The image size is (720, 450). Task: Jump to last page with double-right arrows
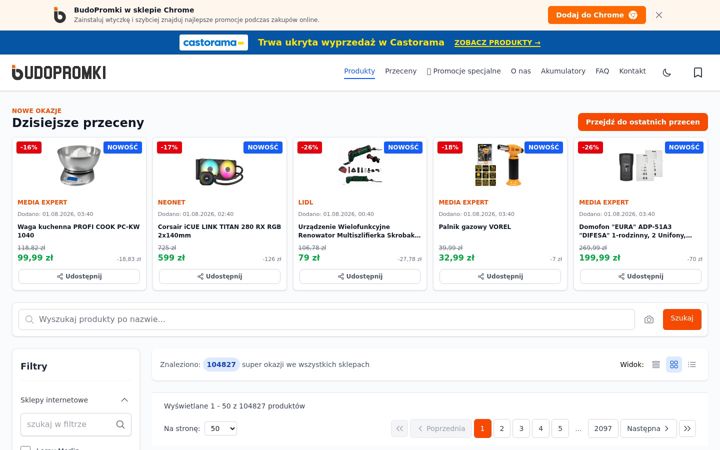click(687, 428)
